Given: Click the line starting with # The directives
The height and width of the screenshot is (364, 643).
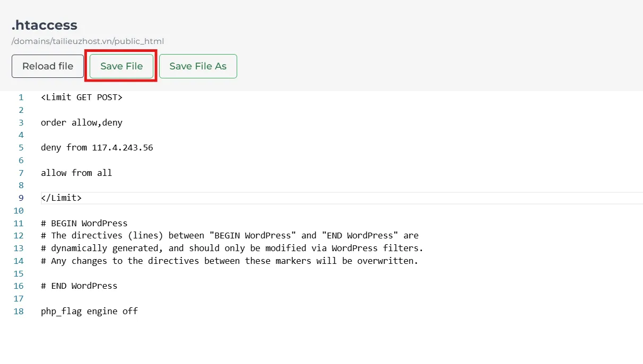Looking at the screenshot, I should [229, 236].
